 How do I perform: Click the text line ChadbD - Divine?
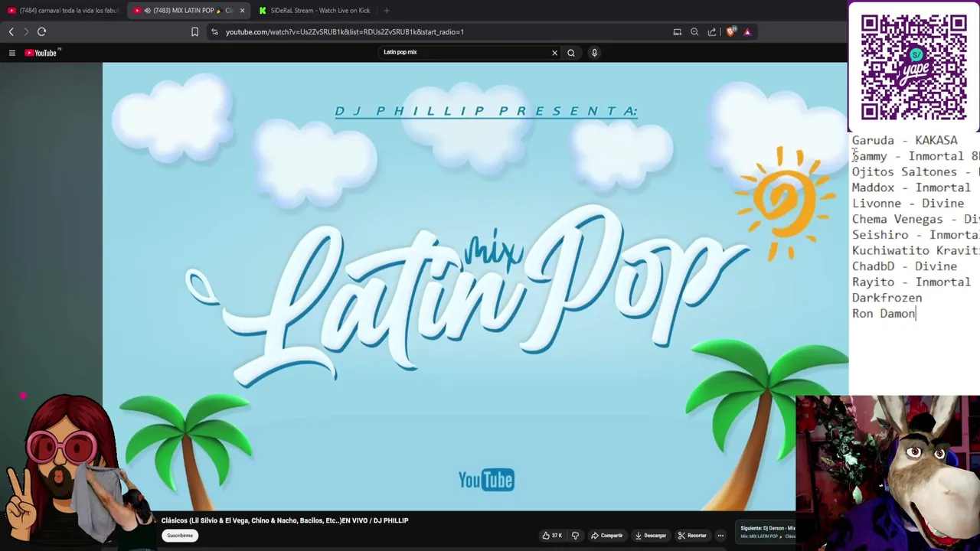point(904,266)
